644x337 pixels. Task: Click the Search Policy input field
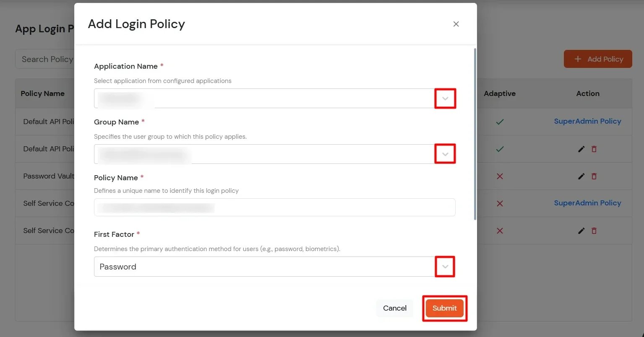[46, 59]
